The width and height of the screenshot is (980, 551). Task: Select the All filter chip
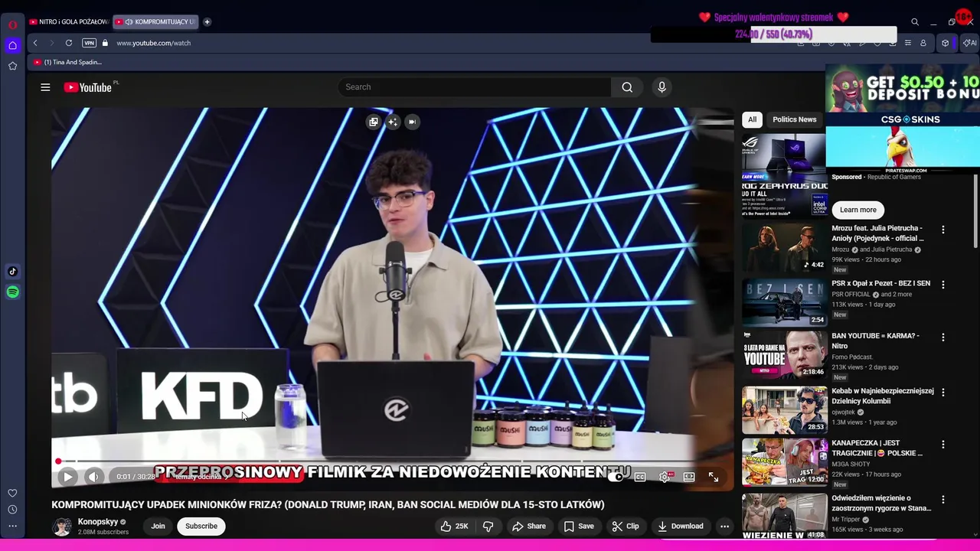tap(752, 119)
